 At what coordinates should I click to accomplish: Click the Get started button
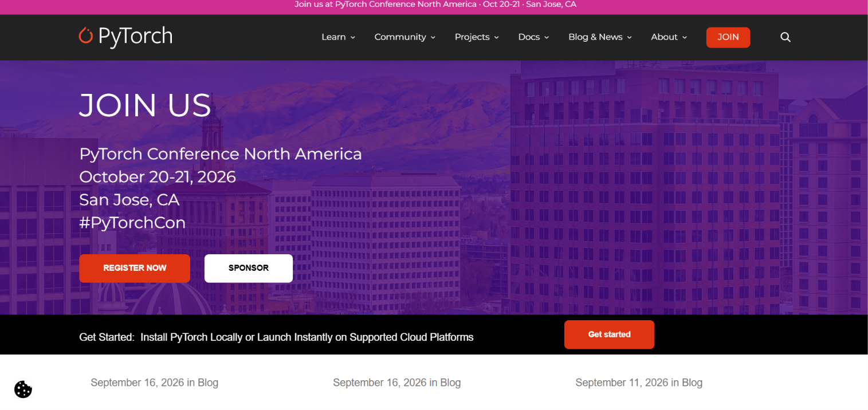coord(609,334)
